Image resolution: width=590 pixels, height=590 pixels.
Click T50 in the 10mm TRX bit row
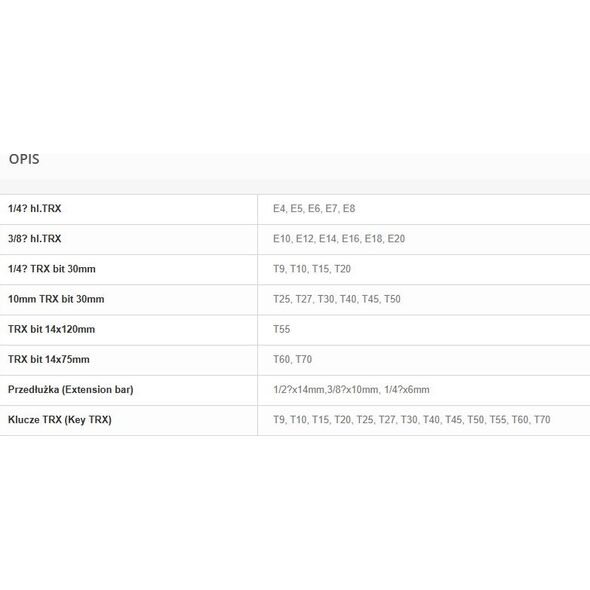pyautogui.click(x=392, y=299)
